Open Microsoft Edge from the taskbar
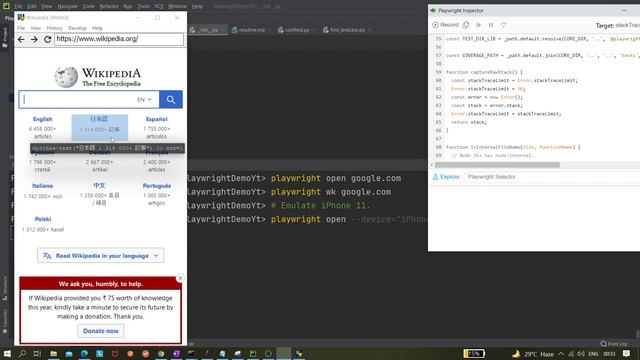Viewport: 640px width, 360px height. 84,353
